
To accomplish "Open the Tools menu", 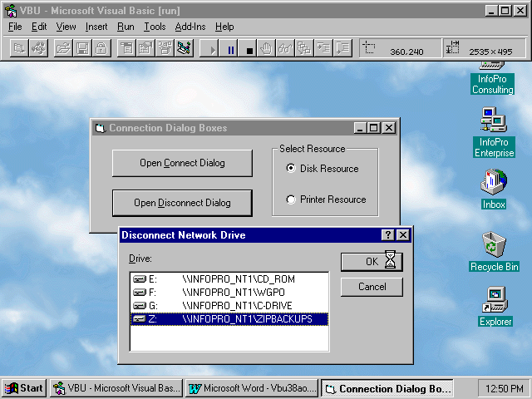I will pyautogui.click(x=155, y=27).
